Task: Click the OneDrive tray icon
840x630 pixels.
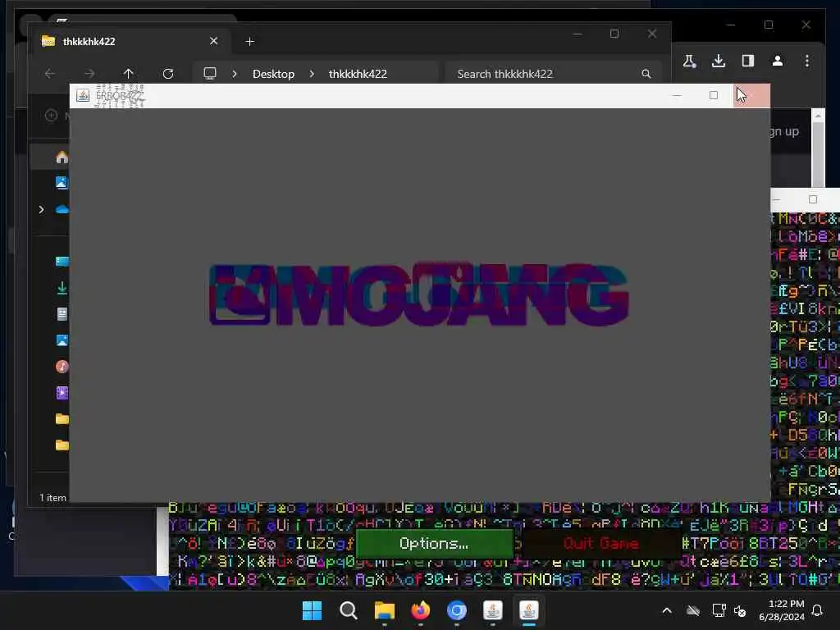Action: coord(692,610)
